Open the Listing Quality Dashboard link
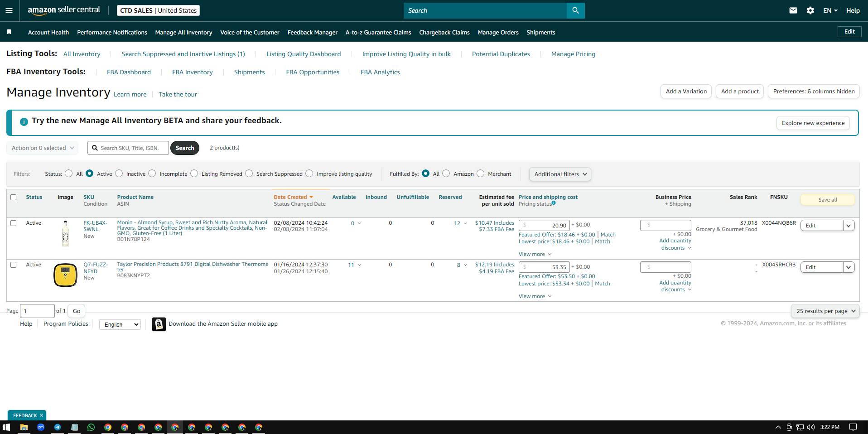This screenshot has width=868, height=434. click(x=304, y=54)
